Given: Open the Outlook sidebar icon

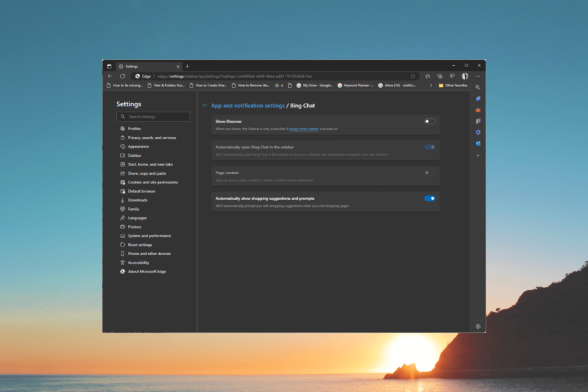Looking at the screenshot, I should click(478, 144).
